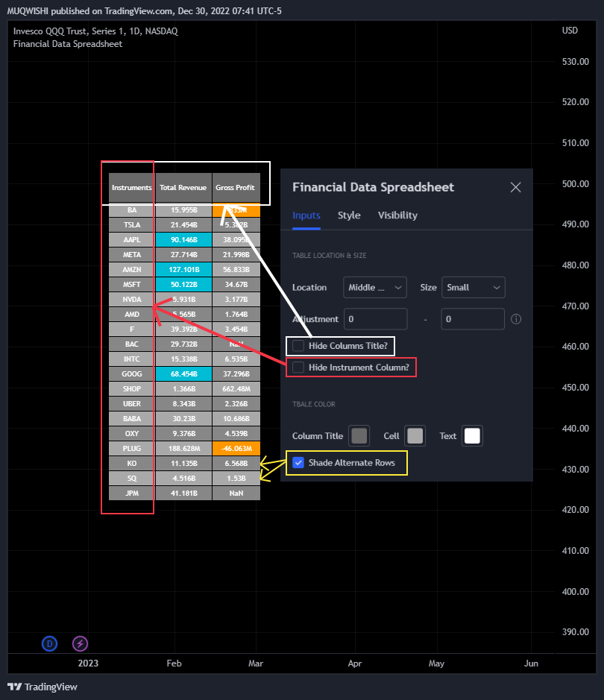Viewport: 604px width, 700px height.
Task: Click the Invesco QQQ Trust chart title
Action: (95, 31)
